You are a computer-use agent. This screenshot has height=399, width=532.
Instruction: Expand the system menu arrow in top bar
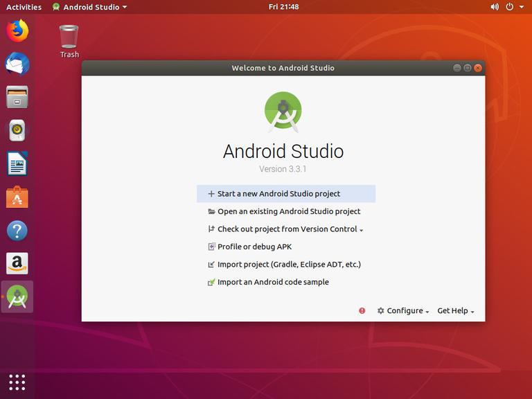[x=522, y=7]
